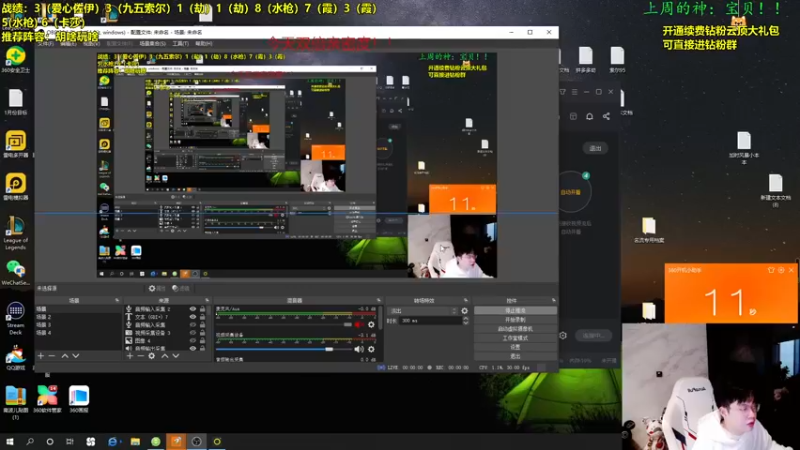The width and height of the screenshot is (800, 450).
Task: Open Windows Start menu
Action: point(9,441)
